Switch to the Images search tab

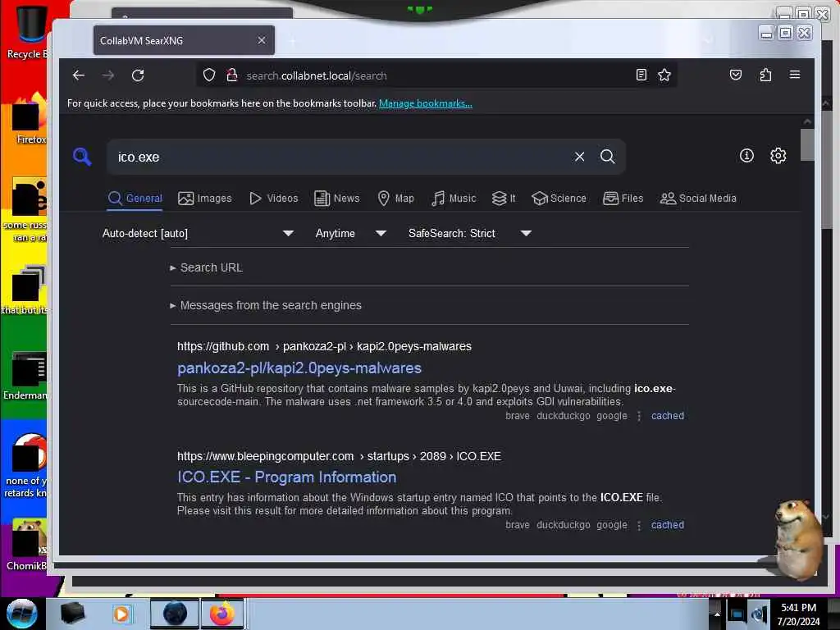(204, 199)
